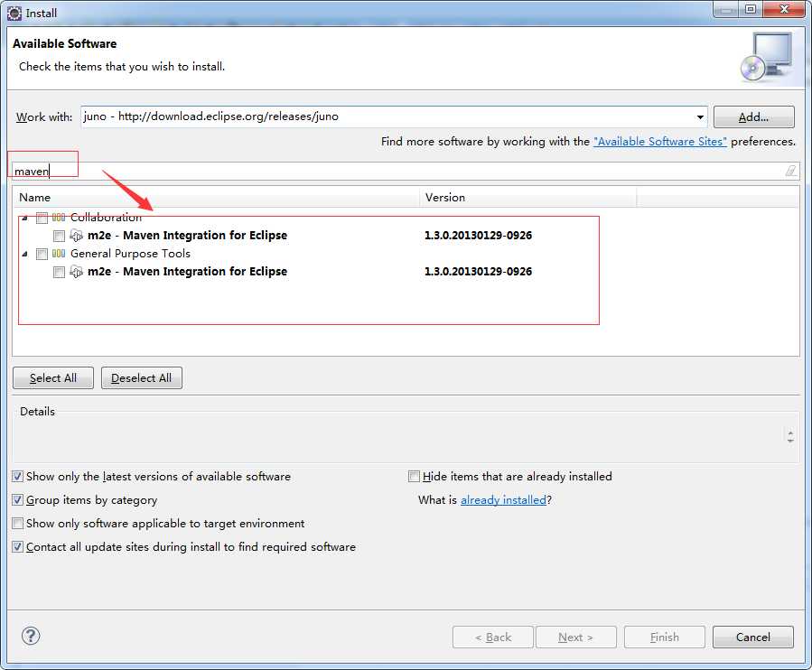
Task: Click the Next button
Action: 576,637
